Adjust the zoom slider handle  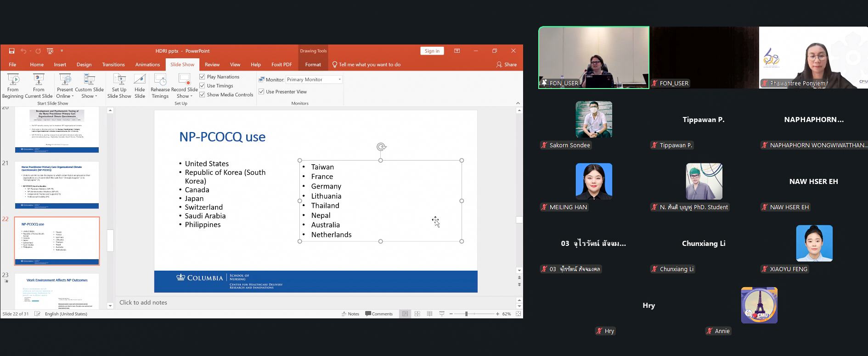[x=466, y=314]
